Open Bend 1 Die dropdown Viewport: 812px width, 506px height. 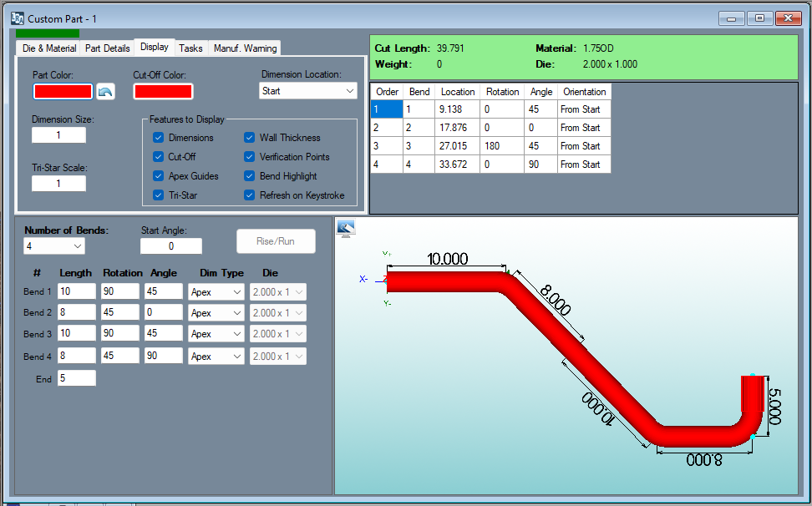[x=278, y=291]
